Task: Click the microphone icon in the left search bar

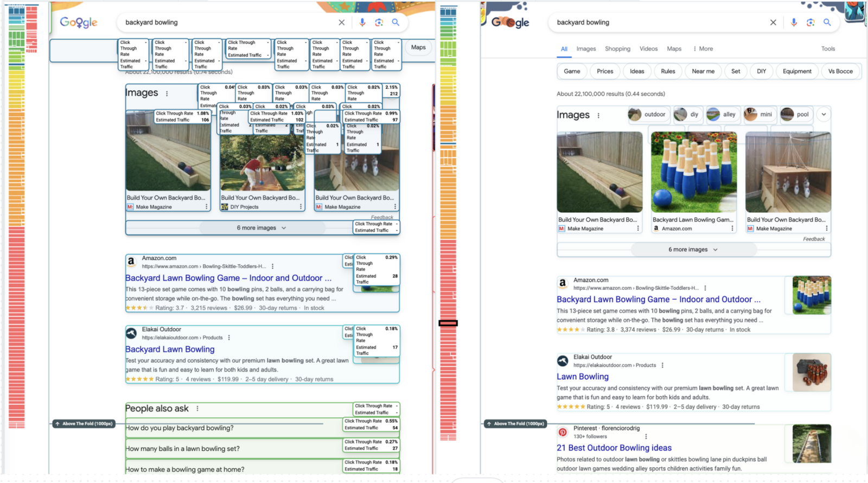Action: coord(362,22)
